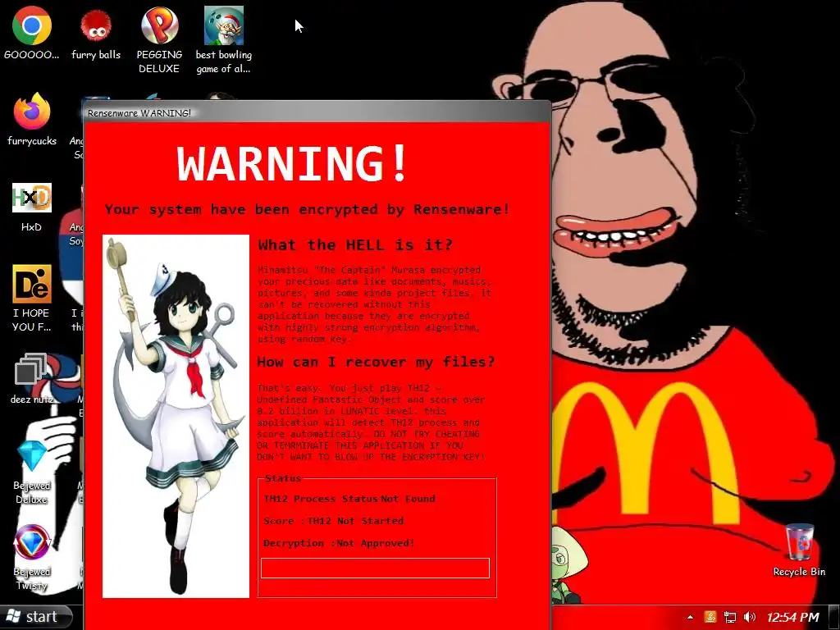Show hidden system tray icons arrow

[690, 618]
